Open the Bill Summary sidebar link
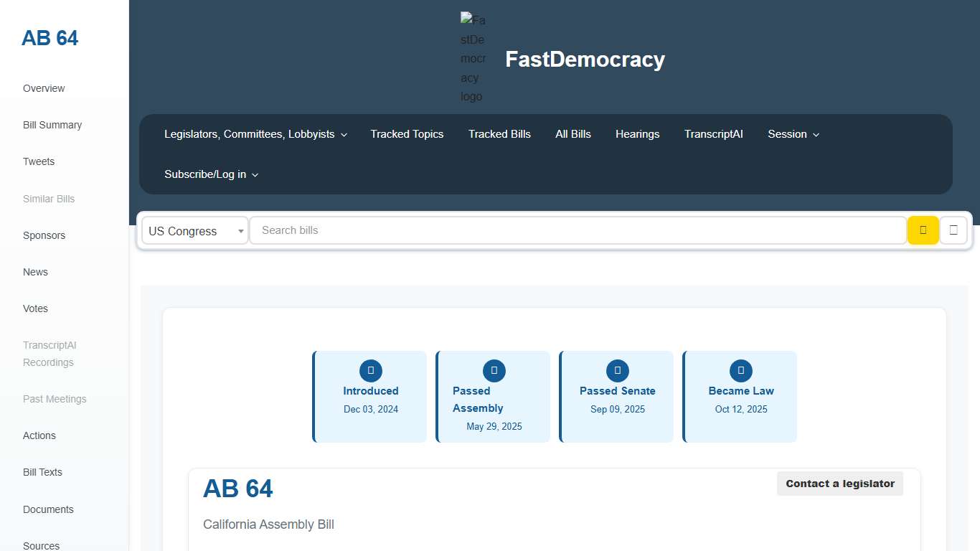 pos(52,125)
